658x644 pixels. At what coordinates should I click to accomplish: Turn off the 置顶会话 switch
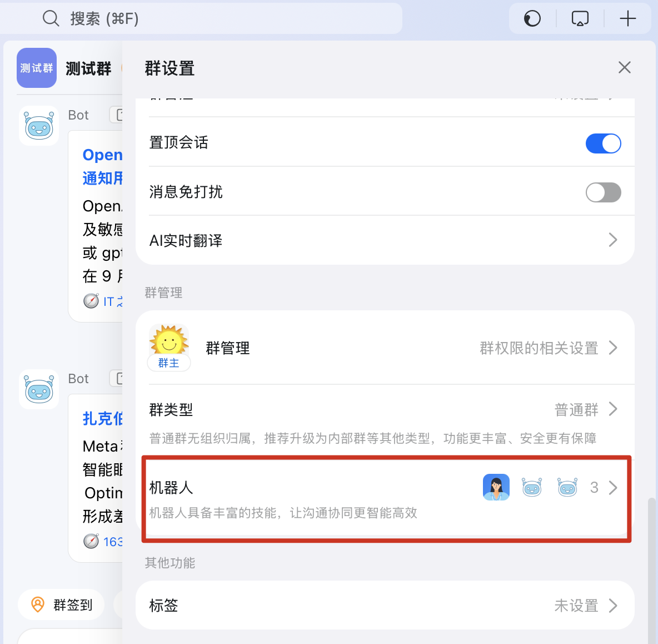[603, 143]
